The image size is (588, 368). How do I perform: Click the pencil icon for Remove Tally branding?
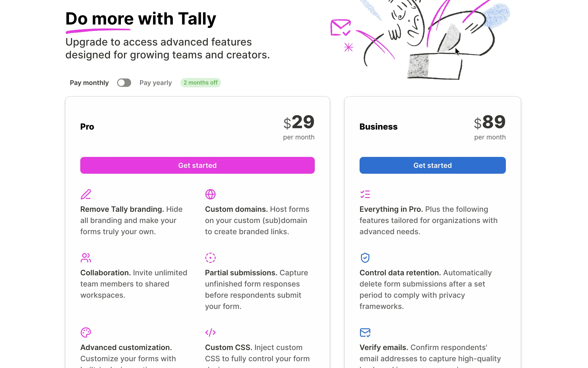tap(86, 194)
